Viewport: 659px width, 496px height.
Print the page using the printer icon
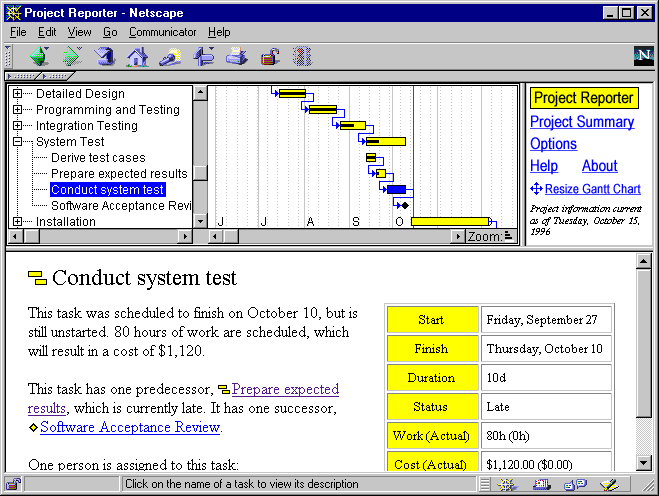pos(237,56)
